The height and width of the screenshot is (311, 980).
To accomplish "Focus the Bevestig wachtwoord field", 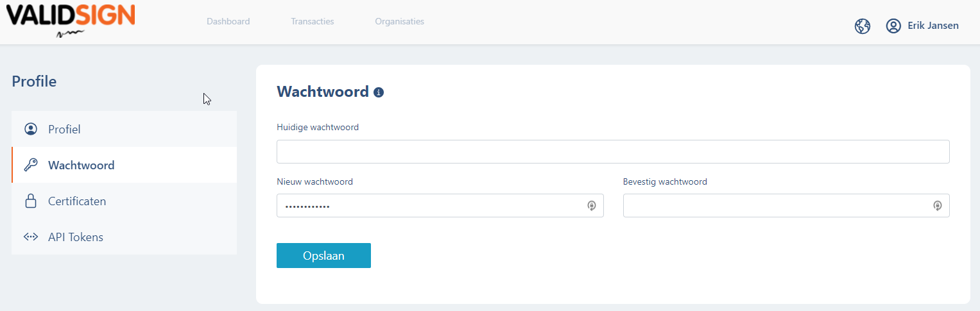I will 786,206.
